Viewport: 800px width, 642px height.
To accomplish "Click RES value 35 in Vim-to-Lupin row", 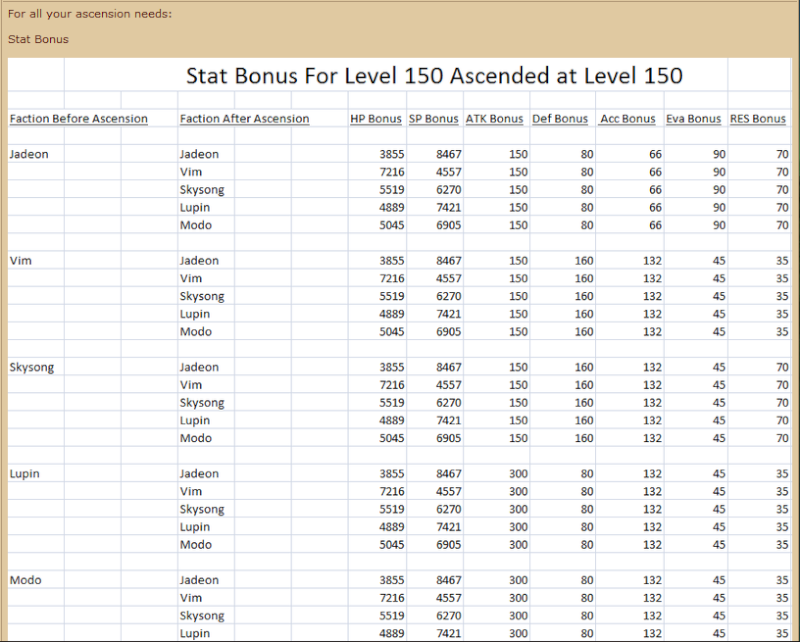I will click(782, 314).
